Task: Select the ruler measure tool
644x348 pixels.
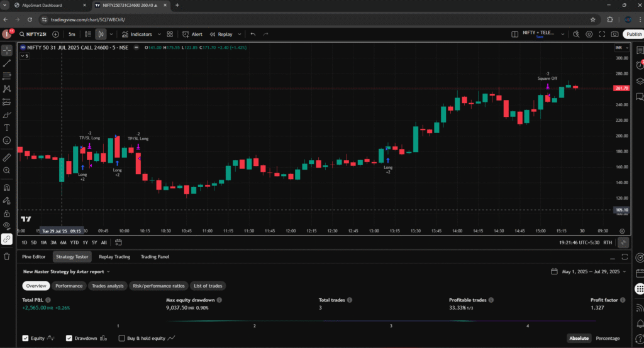Action: point(7,158)
